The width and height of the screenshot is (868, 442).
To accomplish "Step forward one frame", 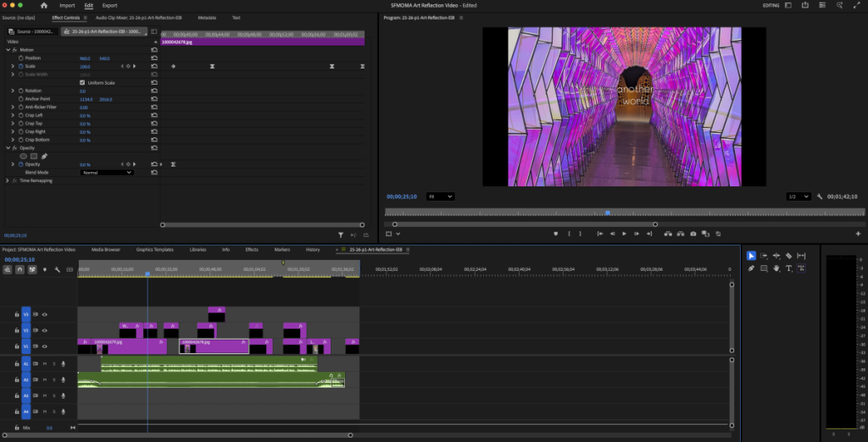I will point(637,234).
